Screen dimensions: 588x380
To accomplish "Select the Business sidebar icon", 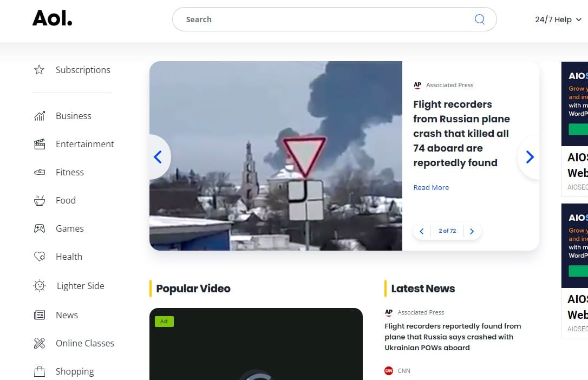I will click(x=40, y=115).
